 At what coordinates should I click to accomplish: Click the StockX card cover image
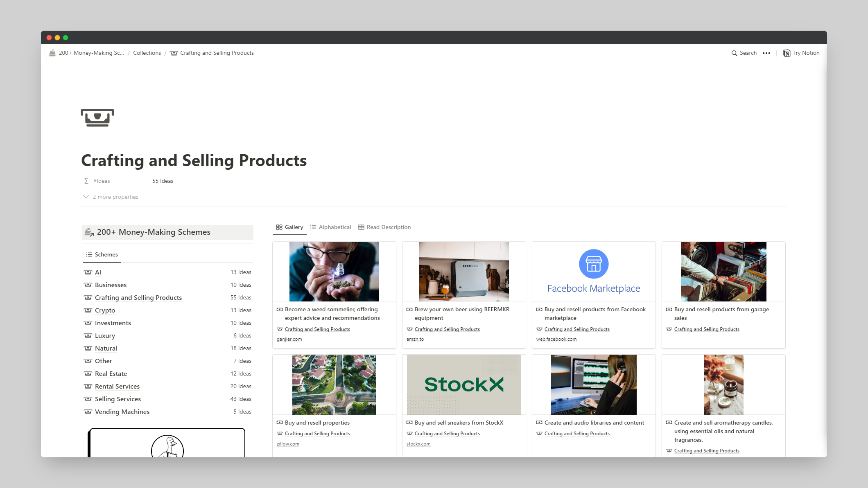tap(463, 385)
